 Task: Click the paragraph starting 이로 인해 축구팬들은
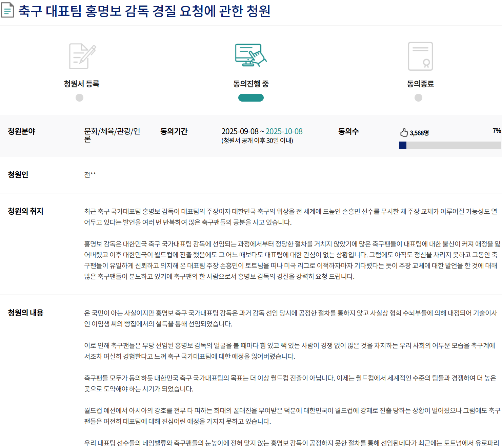click(290, 351)
